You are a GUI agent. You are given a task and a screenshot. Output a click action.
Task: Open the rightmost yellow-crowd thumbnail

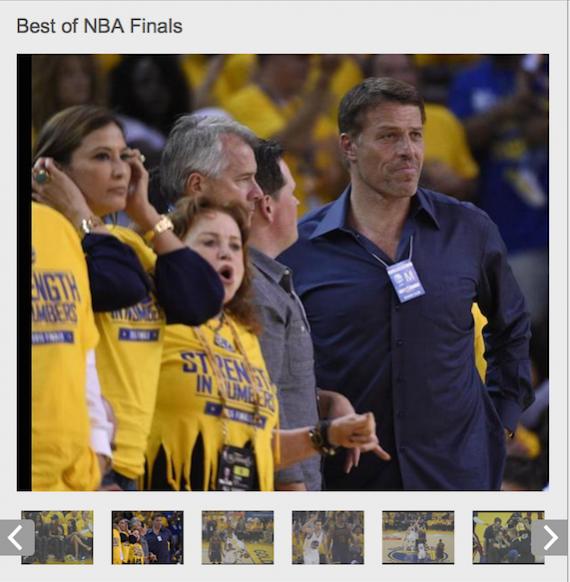[x=508, y=537]
